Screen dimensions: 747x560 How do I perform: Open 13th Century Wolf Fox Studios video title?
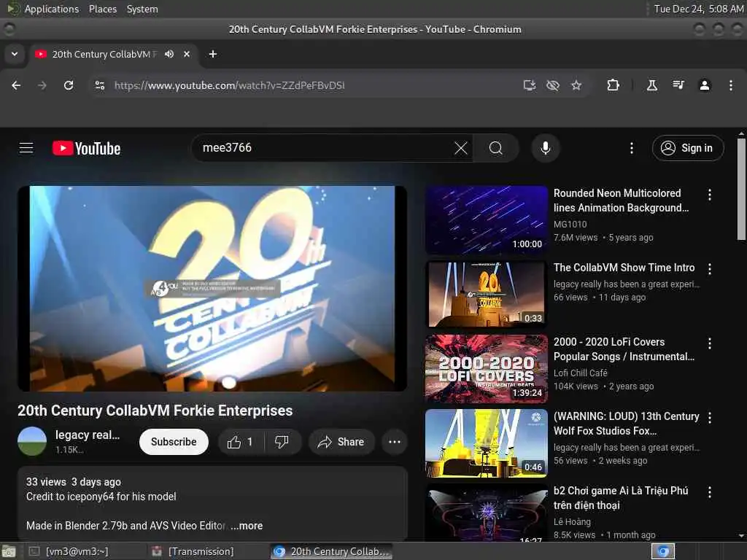click(x=626, y=424)
